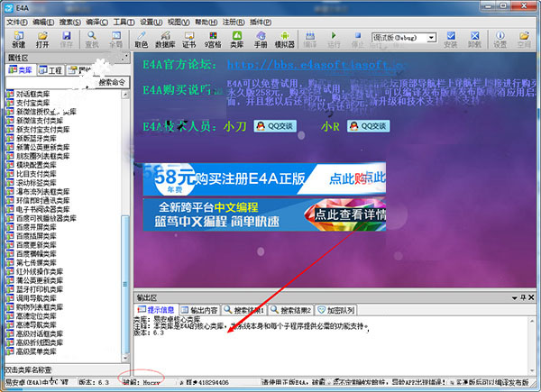Open the E4A official forum hyperlink
This screenshot has width=541, height=392.
coord(315,65)
